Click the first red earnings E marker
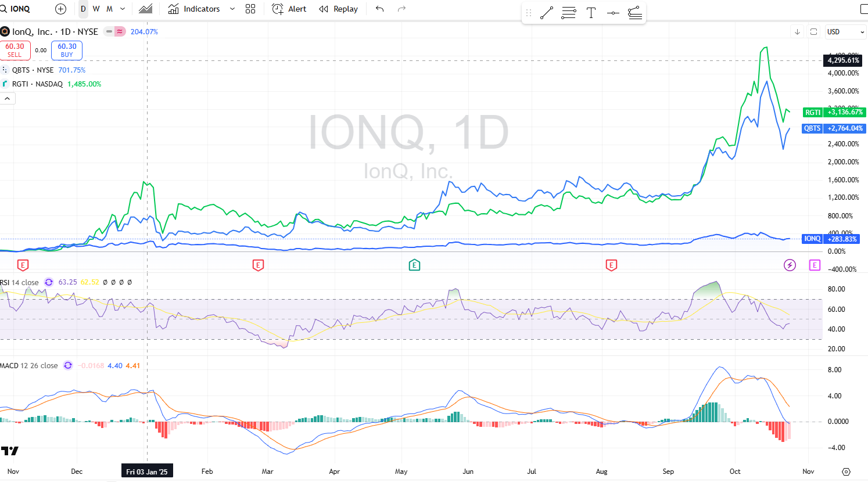The width and height of the screenshot is (868, 482). [x=23, y=265]
